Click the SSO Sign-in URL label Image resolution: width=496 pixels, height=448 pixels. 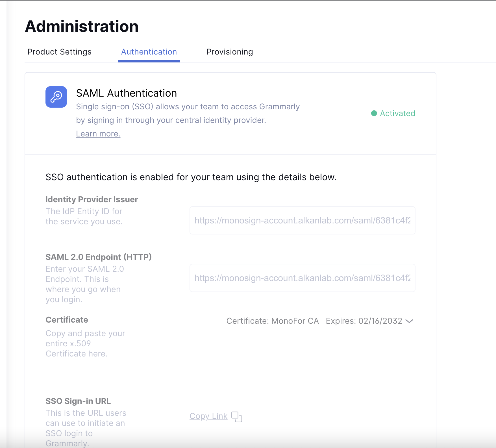[78, 401]
